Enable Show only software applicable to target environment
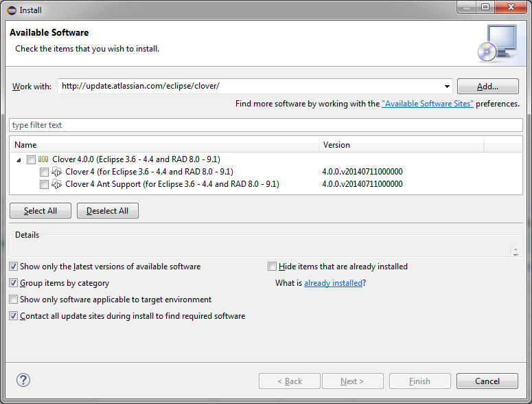This screenshot has width=532, height=404. point(14,300)
